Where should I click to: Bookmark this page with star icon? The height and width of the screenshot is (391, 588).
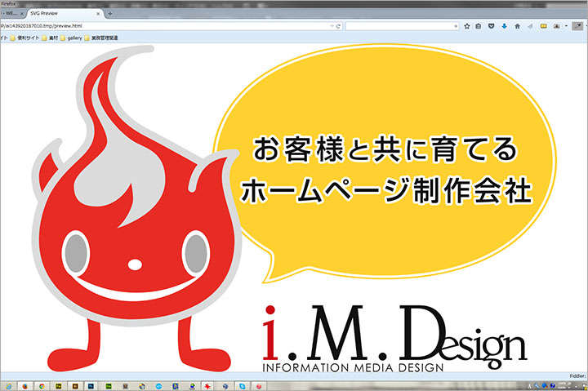click(467, 26)
